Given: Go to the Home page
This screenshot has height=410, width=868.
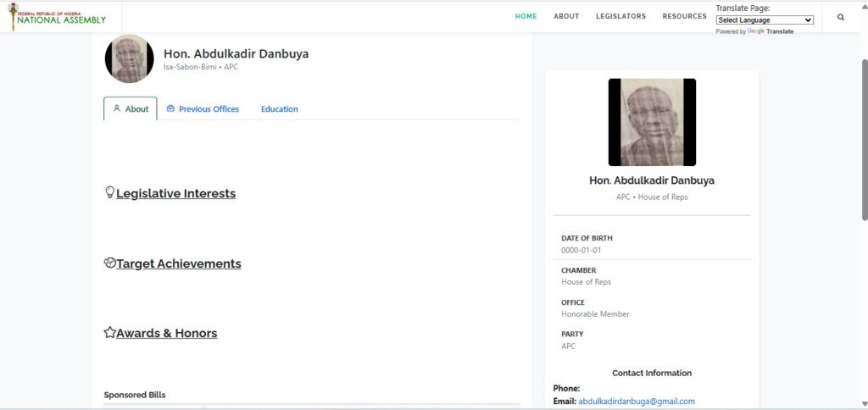Looking at the screenshot, I should (x=526, y=16).
